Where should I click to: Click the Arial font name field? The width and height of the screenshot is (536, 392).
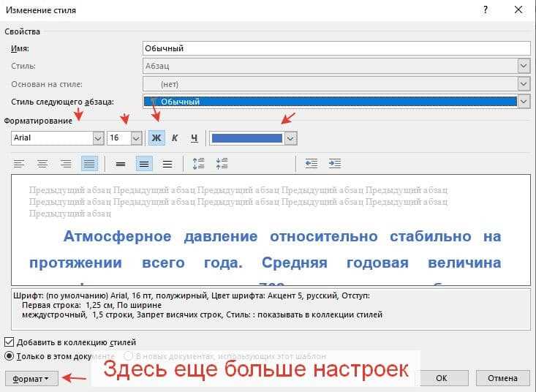coord(52,138)
